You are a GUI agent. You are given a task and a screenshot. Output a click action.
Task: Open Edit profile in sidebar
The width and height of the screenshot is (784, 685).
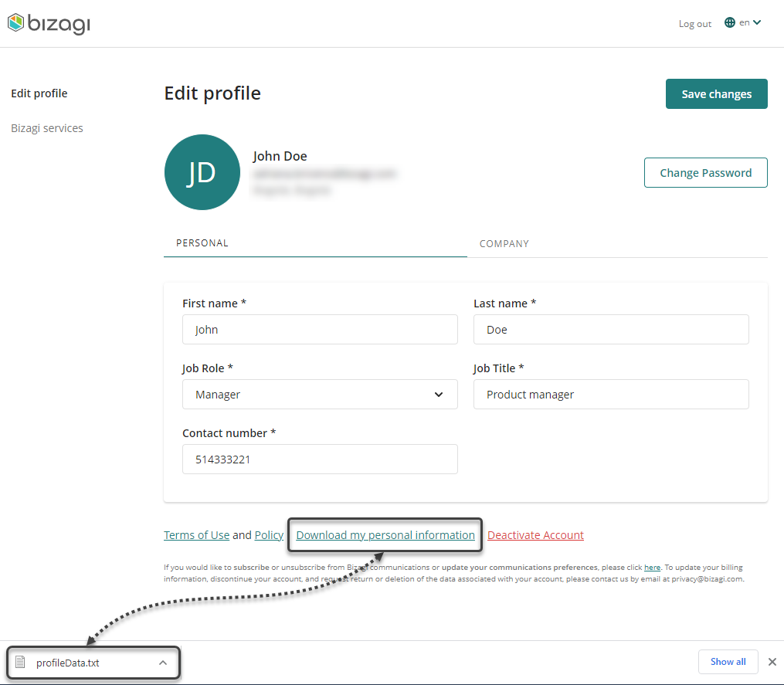[39, 93]
